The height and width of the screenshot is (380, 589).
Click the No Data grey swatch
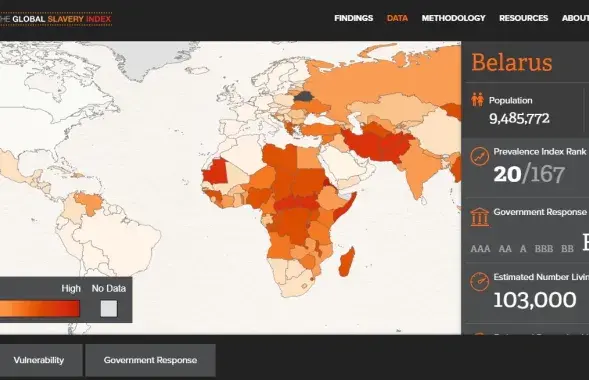click(x=109, y=309)
